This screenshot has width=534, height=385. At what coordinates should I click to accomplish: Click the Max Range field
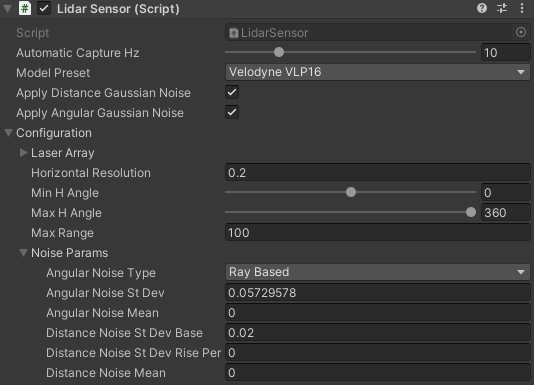(x=377, y=232)
